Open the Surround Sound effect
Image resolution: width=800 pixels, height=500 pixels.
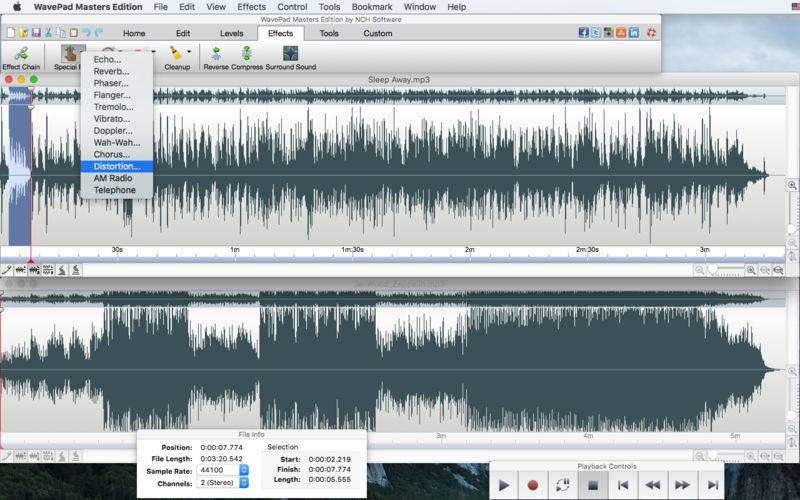(290, 58)
